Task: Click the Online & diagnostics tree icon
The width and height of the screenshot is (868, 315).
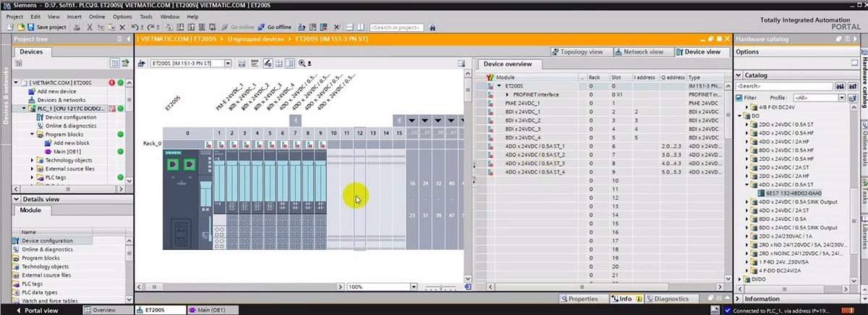Action: (x=41, y=126)
